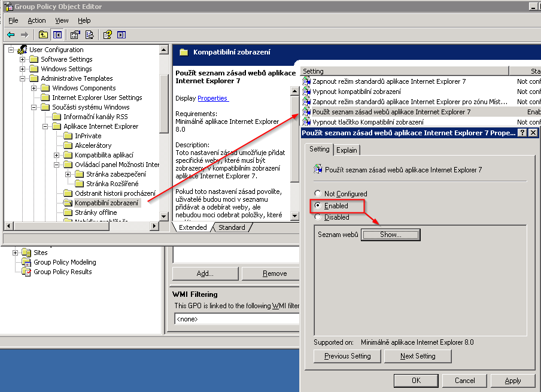This screenshot has width=541, height=392.
Task: Expand the Windows Settings node
Action: point(22,69)
